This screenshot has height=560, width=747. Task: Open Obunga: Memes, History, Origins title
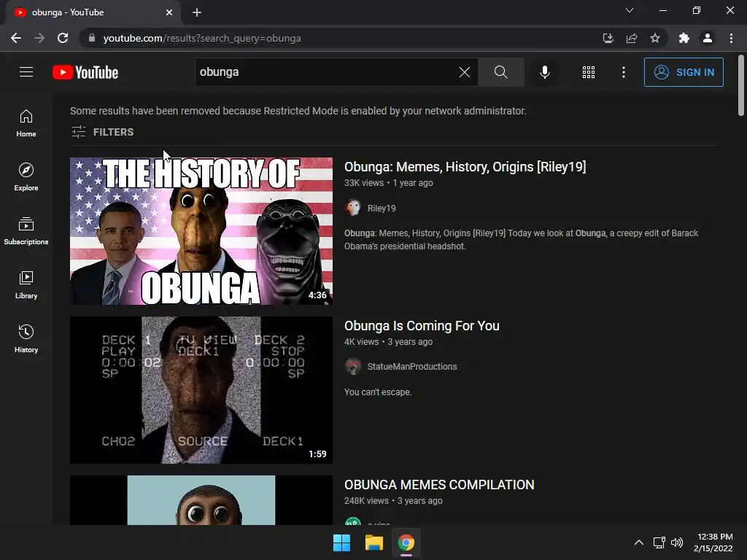[465, 167]
